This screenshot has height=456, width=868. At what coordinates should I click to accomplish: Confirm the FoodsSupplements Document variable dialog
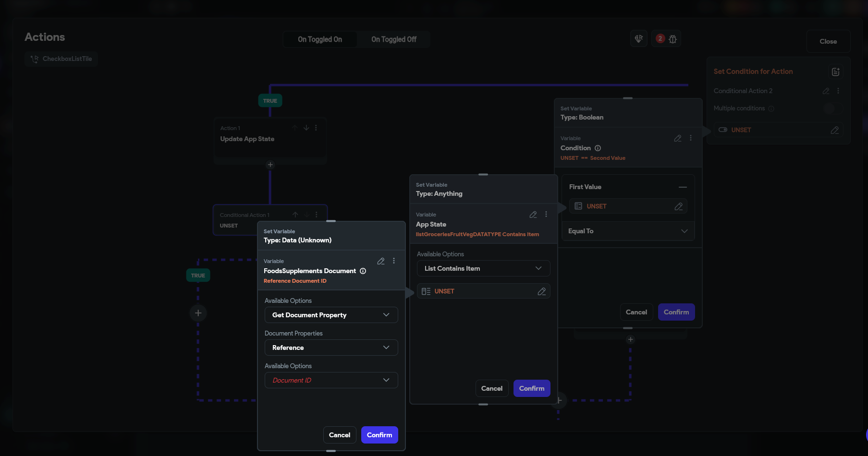click(379, 435)
